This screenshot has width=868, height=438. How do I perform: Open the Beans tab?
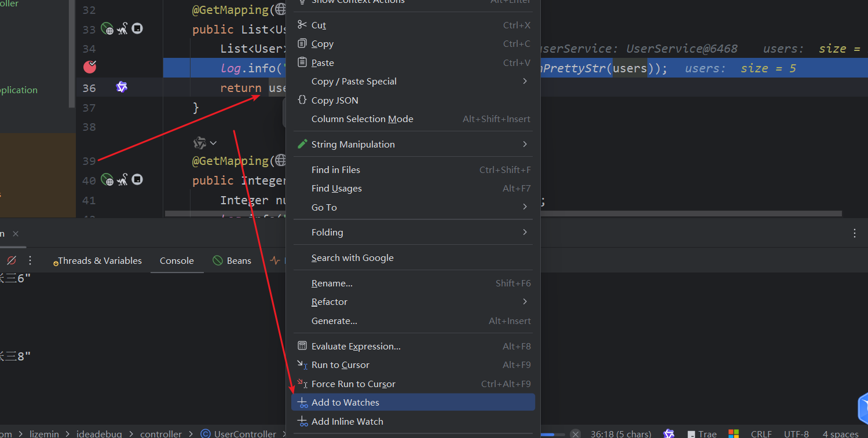232,261
